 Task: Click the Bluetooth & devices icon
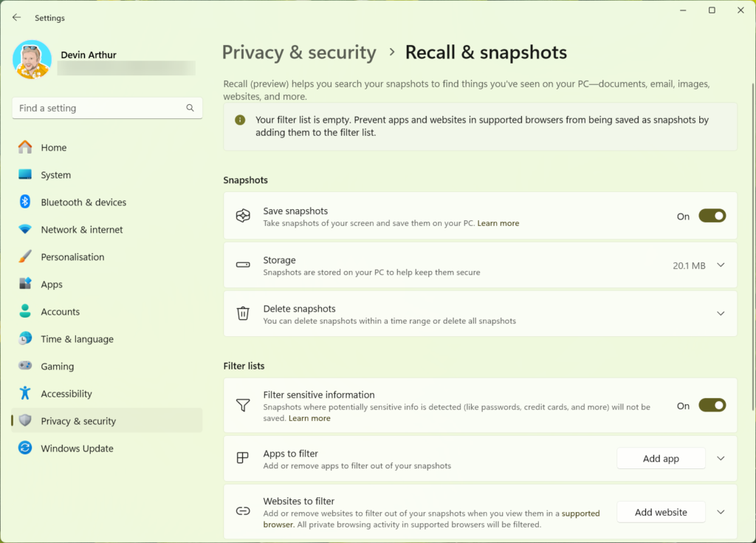[25, 202]
